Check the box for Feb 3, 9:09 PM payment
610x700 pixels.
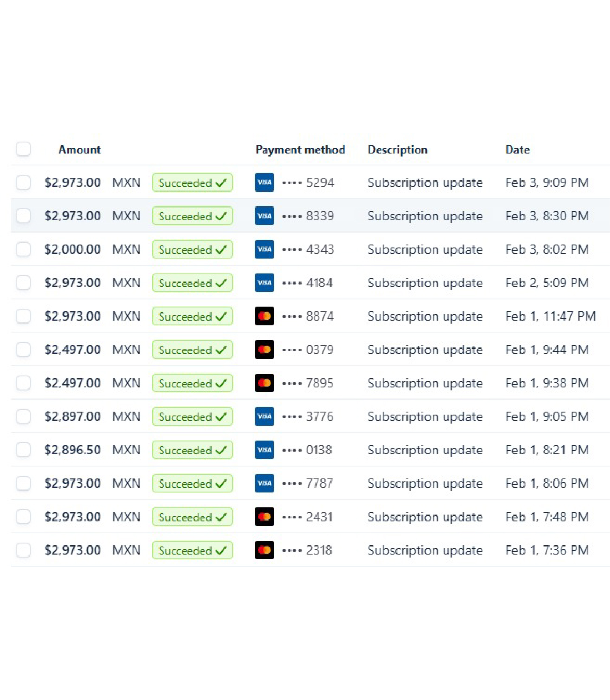(23, 182)
